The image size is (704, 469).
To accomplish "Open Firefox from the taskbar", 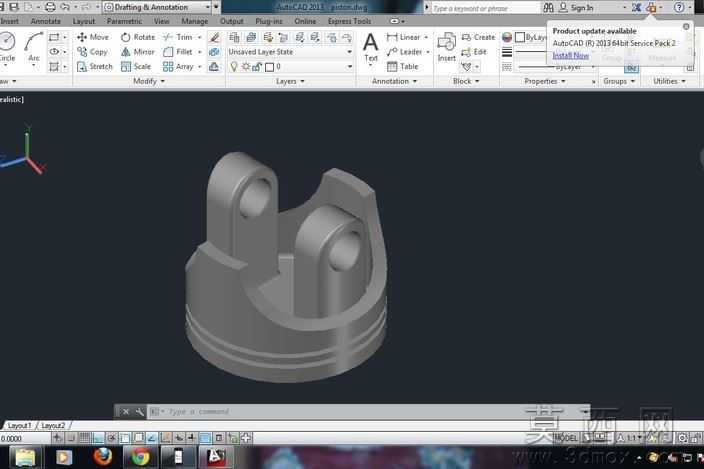I will coord(102,457).
